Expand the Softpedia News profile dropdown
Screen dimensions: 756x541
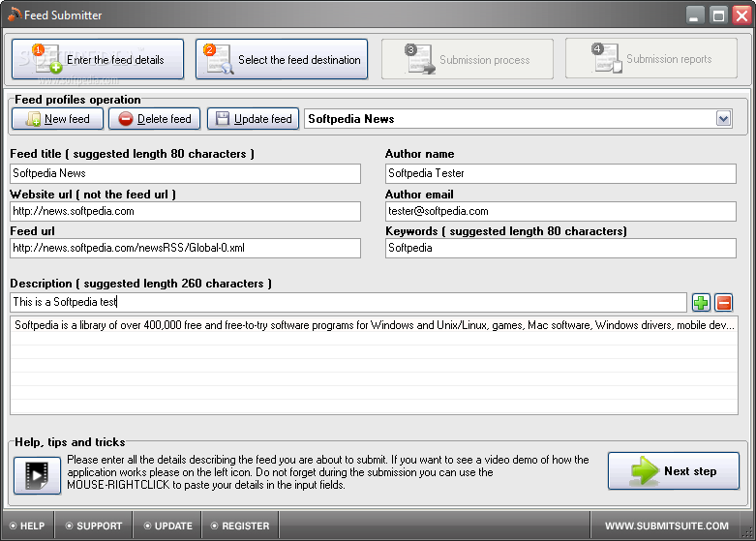723,119
